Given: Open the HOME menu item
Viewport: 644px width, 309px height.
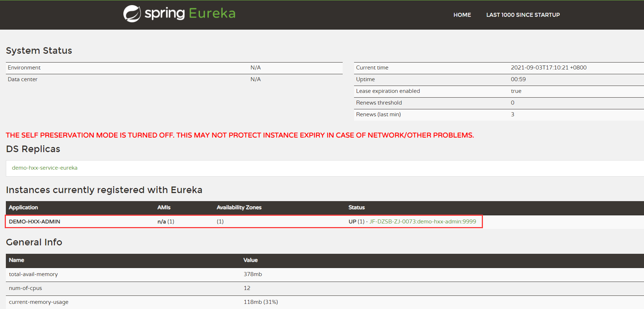Looking at the screenshot, I should click(x=462, y=15).
